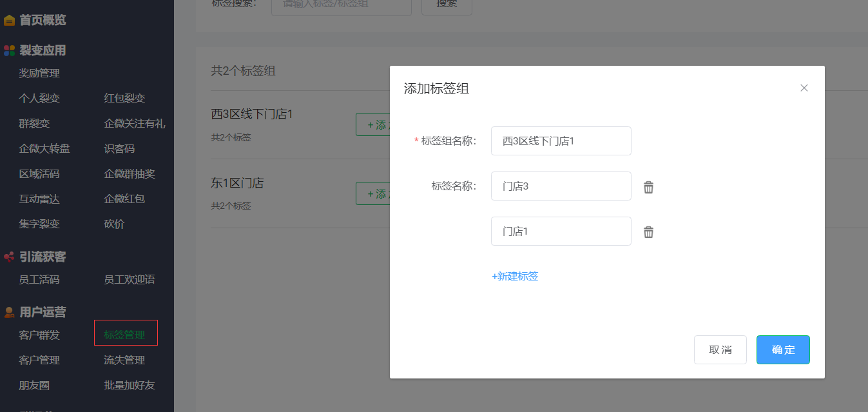The image size is (868, 412).
Task: Confirm with the 确定 button
Action: coord(783,349)
